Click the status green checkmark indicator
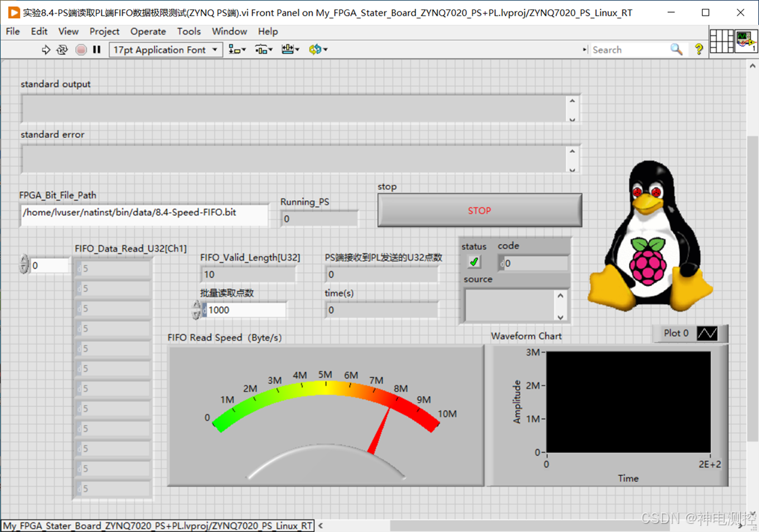Viewport: 759px width, 532px height. (474, 262)
